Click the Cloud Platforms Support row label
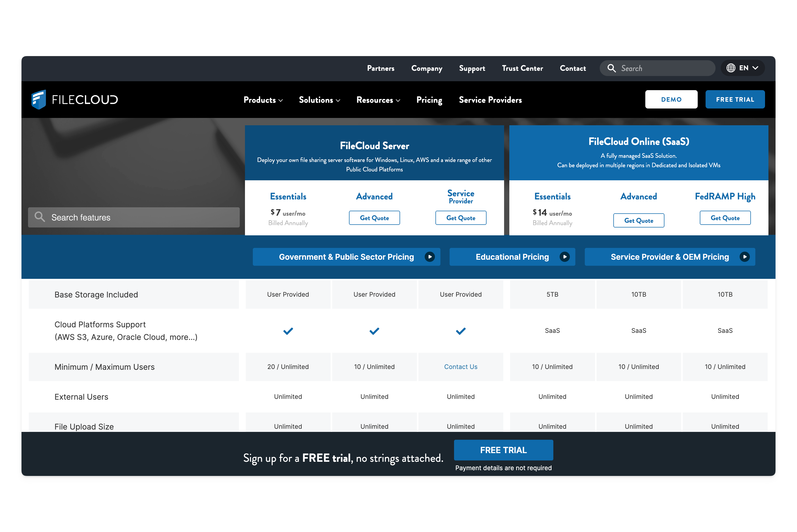The width and height of the screenshot is (797, 532). (126, 331)
